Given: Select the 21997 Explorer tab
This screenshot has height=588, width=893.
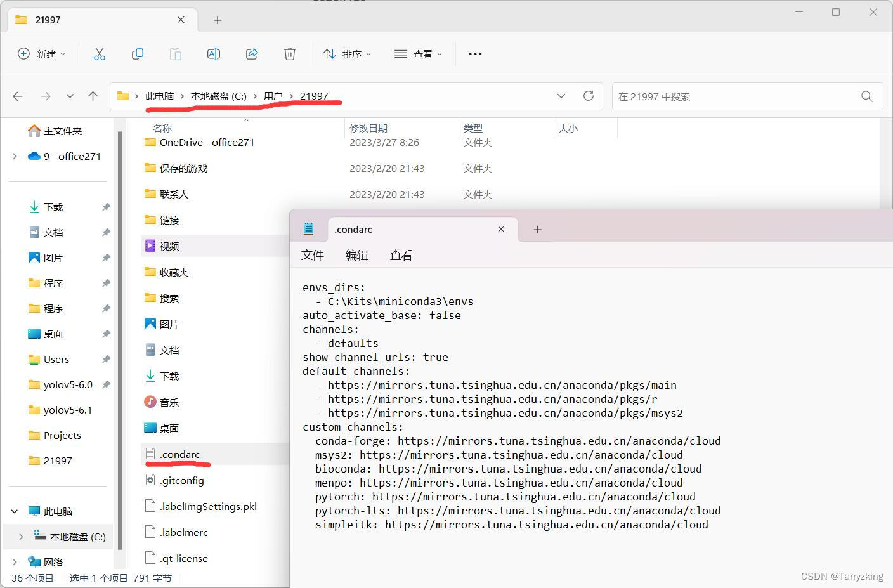Looking at the screenshot, I should (x=101, y=20).
